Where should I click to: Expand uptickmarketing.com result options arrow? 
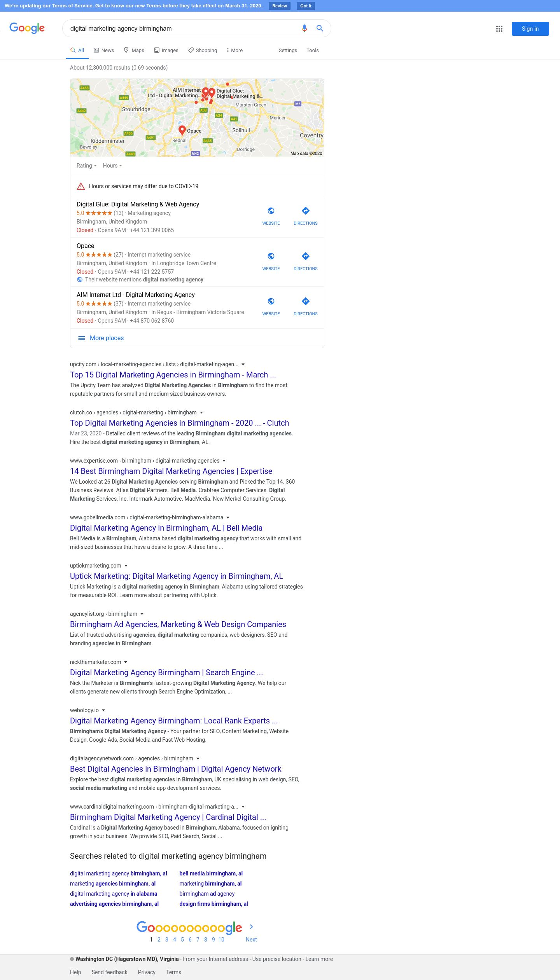pos(126,566)
